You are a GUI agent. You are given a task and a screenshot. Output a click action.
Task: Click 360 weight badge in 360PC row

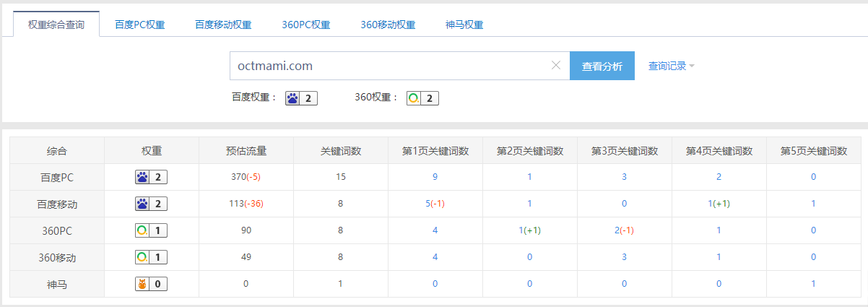pos(152,230)
